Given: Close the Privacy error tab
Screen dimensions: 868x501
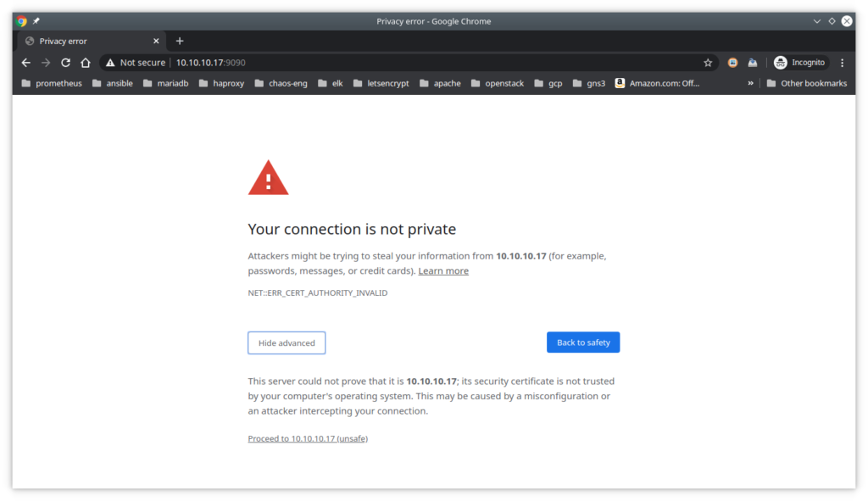Looking at the screenshot, I should point(156,41).
